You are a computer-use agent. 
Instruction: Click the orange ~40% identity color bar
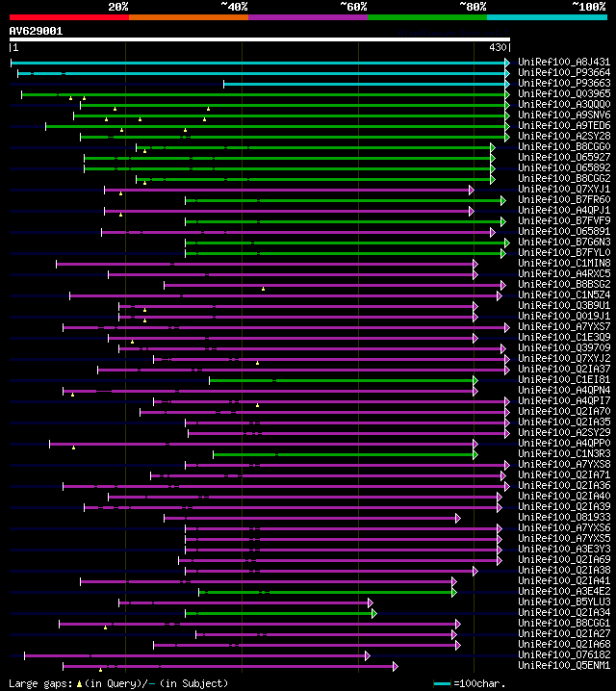click(x=189, y=17)
